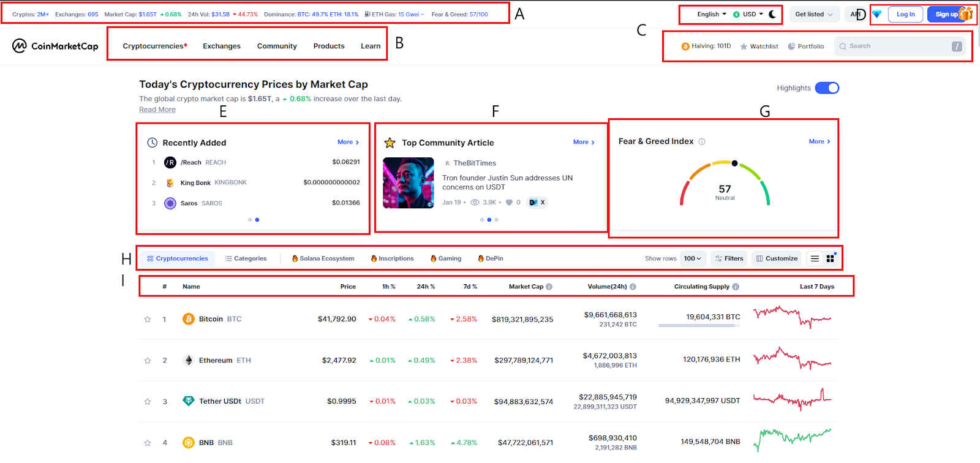Click the Halving countdown bitcoin icon
Image resolution: width=980 pixels, height=463 pixels.
tap(685, 46)
